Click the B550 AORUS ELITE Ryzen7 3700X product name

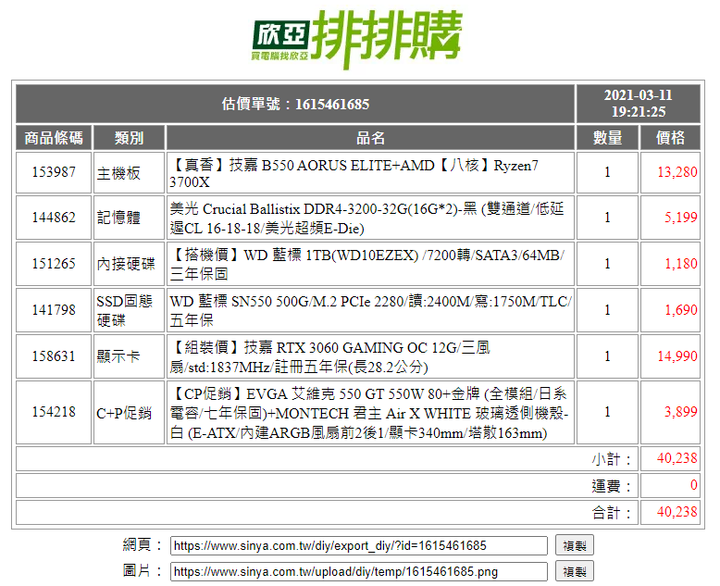click(354, 173)
